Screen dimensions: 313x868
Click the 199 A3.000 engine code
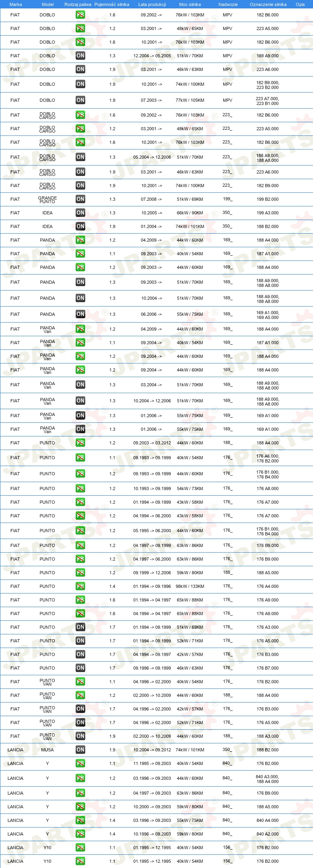(x=268, y=213)
